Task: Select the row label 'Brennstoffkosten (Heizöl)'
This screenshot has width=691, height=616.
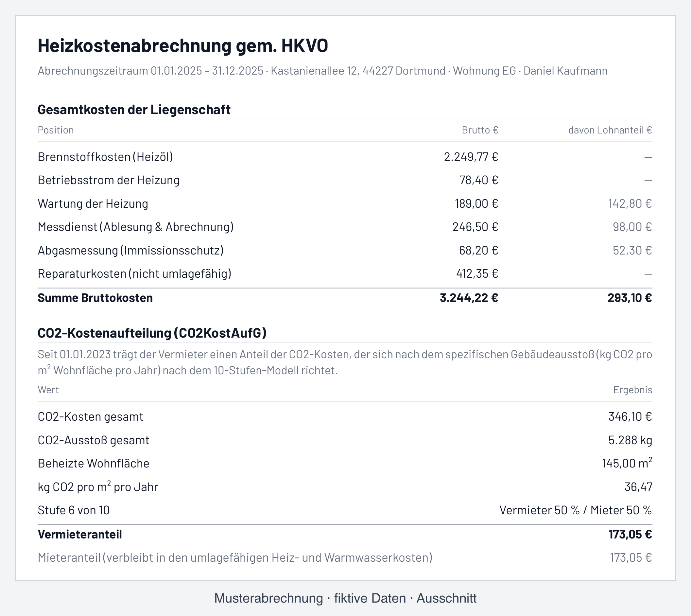Action: click(105, 157)
